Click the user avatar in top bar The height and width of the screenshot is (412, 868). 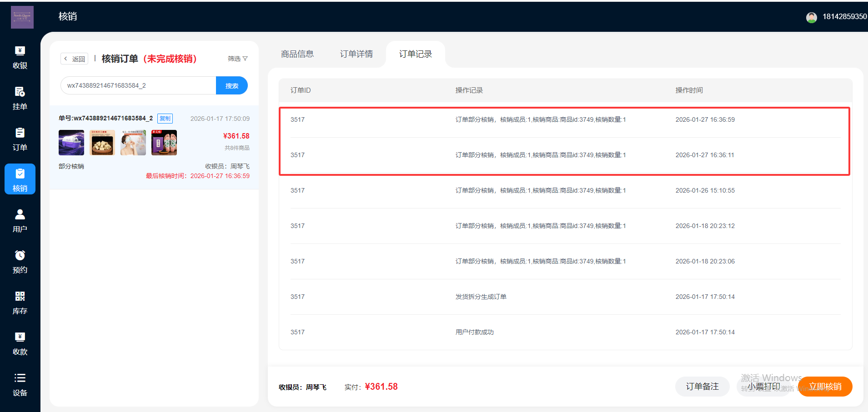coord(811,17)
